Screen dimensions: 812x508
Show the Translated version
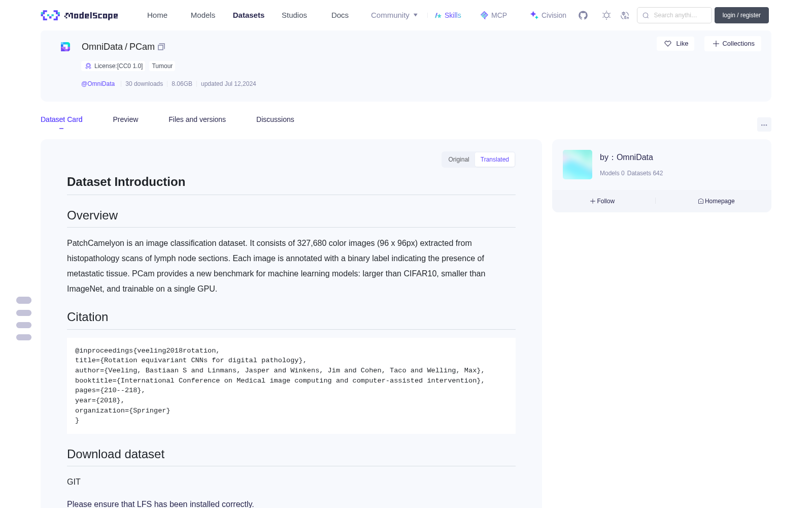[495, 160]
